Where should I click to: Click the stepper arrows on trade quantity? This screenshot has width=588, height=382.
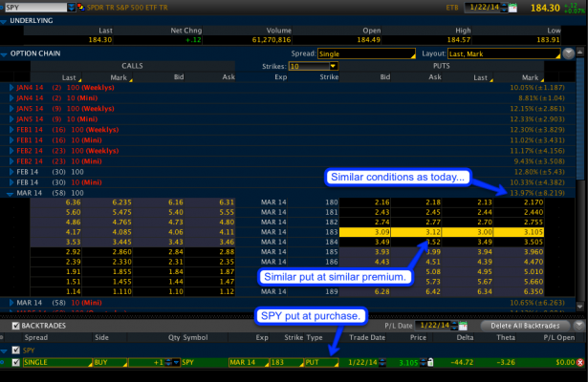click(166, 363)
